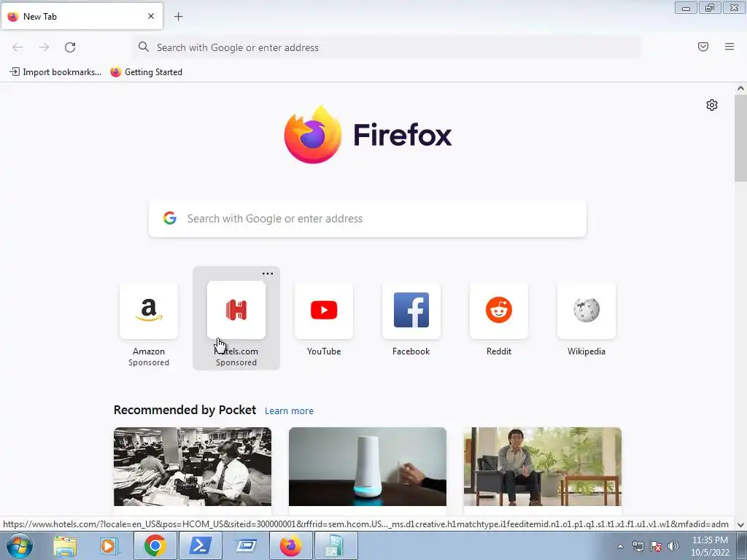Click the Back navigation arrow
747x560 pixels.
(x=18, y=47)
